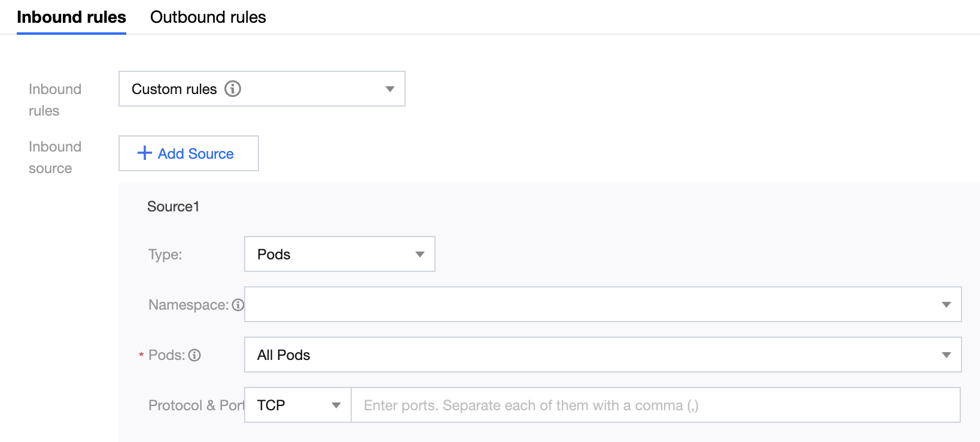Open the TCP protocol dropdown
The width and height of the screenshot is (980, 442).
click(x=297, y=405)
